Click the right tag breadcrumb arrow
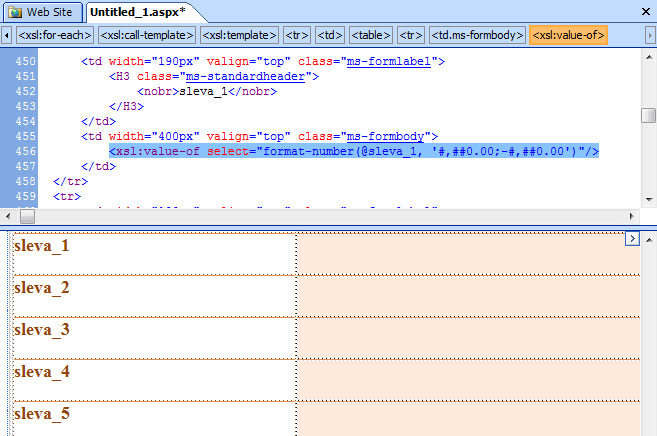The width and height of the screenshot is (657, 436). [650, 35]
